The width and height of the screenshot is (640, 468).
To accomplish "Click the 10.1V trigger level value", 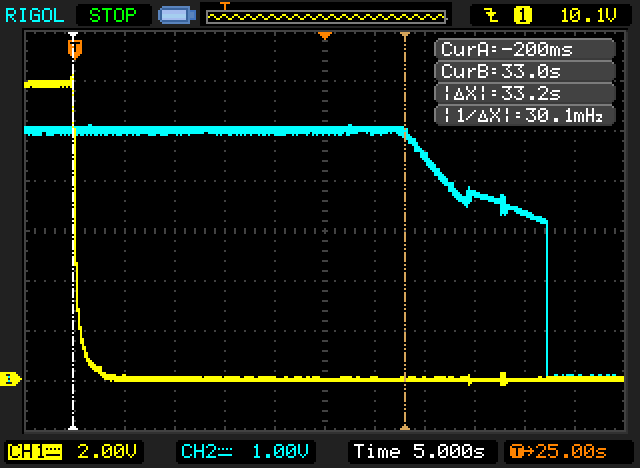I will click(588, 16).
